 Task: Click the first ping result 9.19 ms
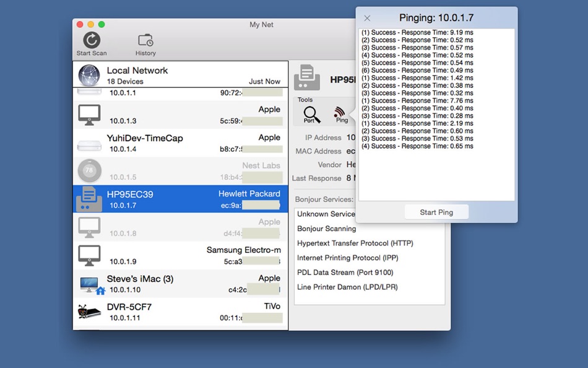click(417, 33)
